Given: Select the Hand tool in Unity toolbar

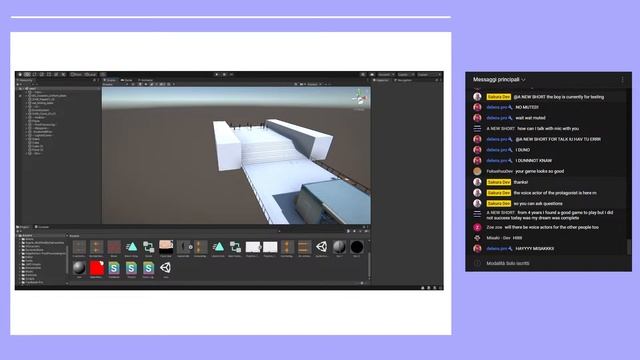Looking at the screenshot, I should [x=20, y=75].
